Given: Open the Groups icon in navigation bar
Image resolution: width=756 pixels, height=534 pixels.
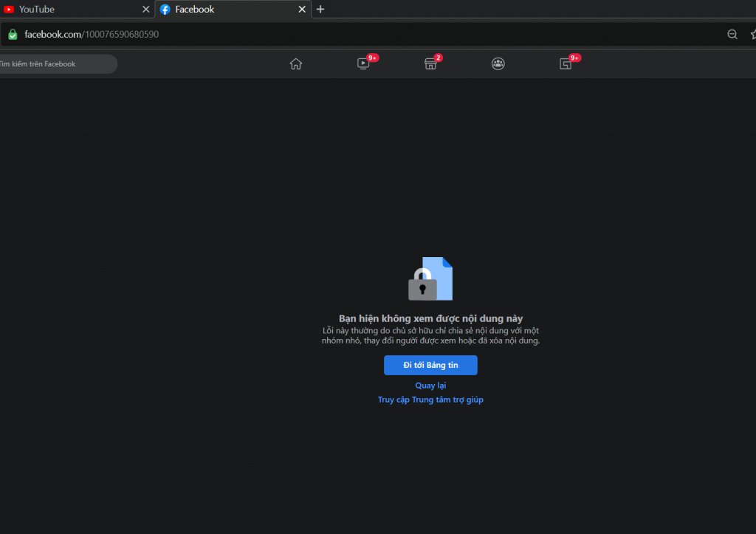Looking at the screenshot, I should point(498,64).
